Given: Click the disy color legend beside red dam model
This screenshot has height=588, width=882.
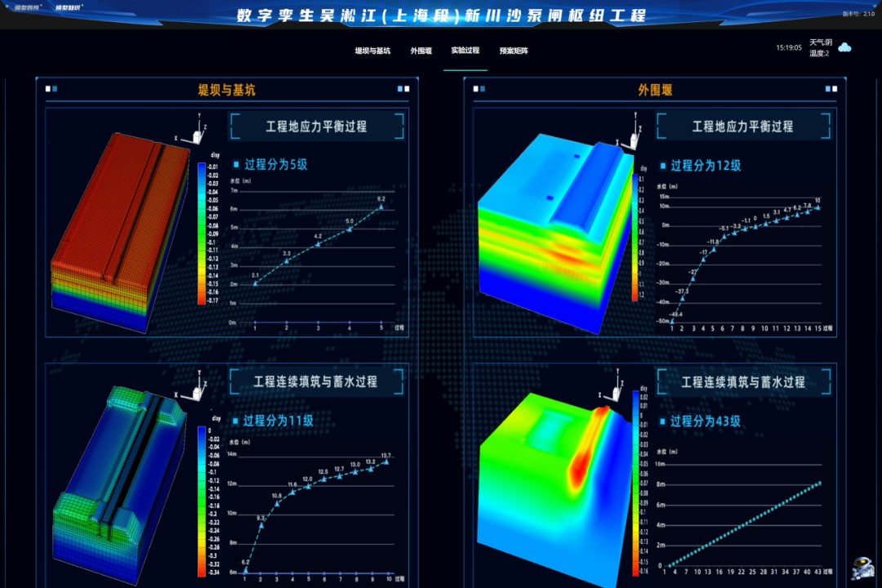Looking at the screenshot, I should pos(202,232).
